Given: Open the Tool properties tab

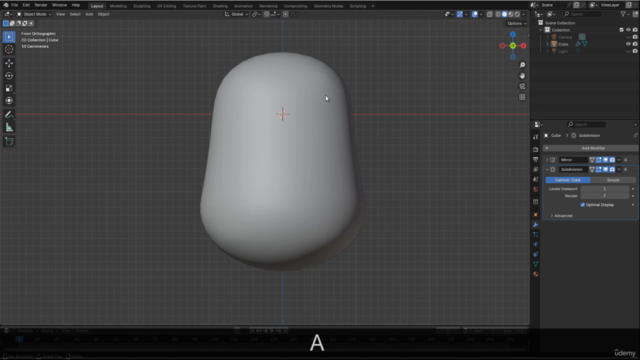Looking at the screenshot, I should pyautogui.click(x=536, y=137).
